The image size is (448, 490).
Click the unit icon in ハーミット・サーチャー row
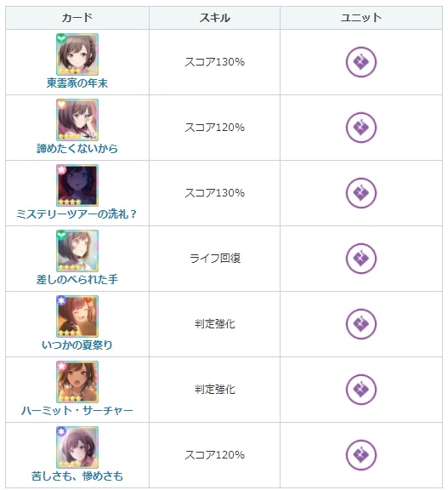(x=361, y=390)
